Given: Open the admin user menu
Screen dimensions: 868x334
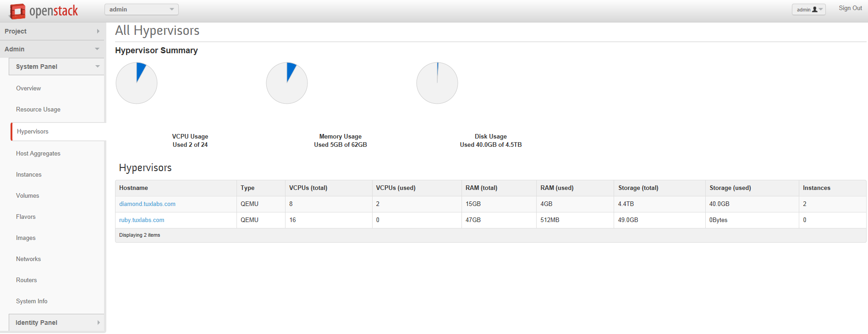Looking at the screenshot, I should click(809, 10).
